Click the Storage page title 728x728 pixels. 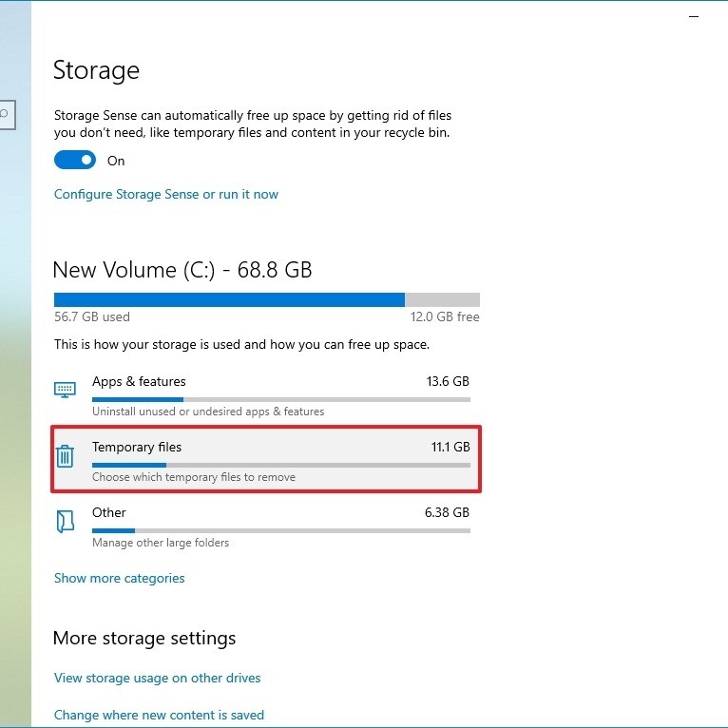click(96, 70)
